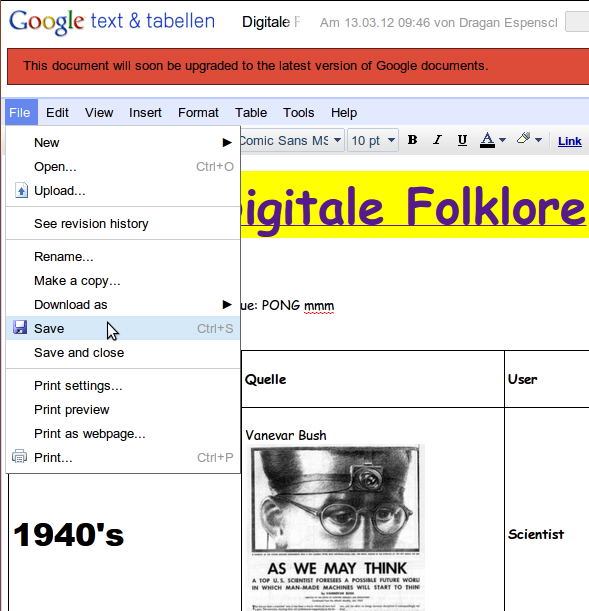Choose Open... from the File menu
Viewport: 589px width, 611px height.
123,166
